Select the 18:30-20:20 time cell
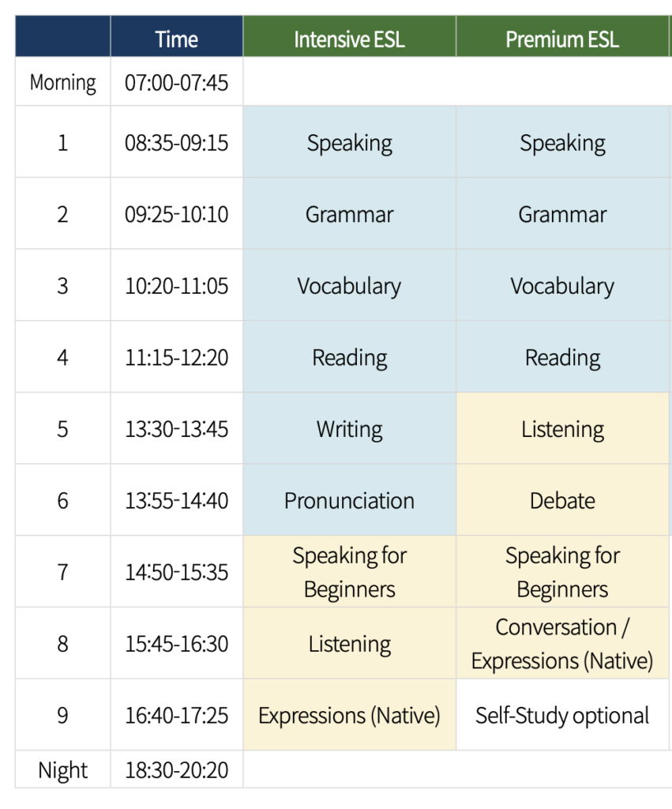 click(x=177, y=770)
